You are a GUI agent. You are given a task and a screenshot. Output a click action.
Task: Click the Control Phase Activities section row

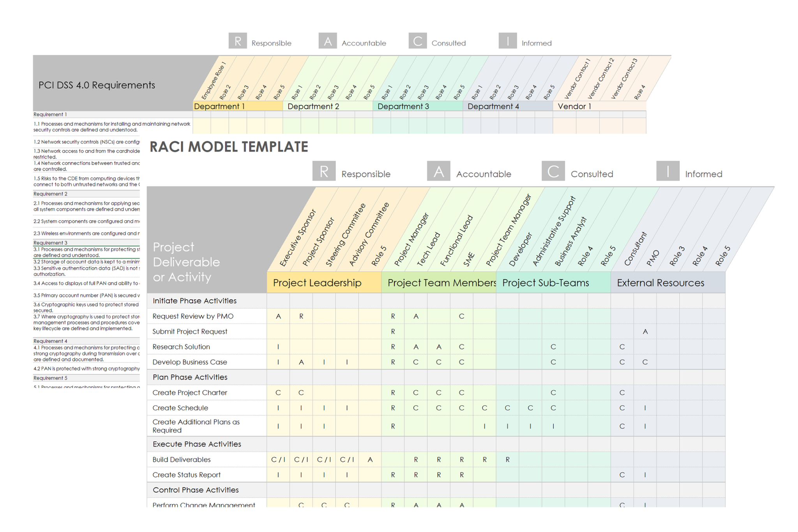coord(436,490)
